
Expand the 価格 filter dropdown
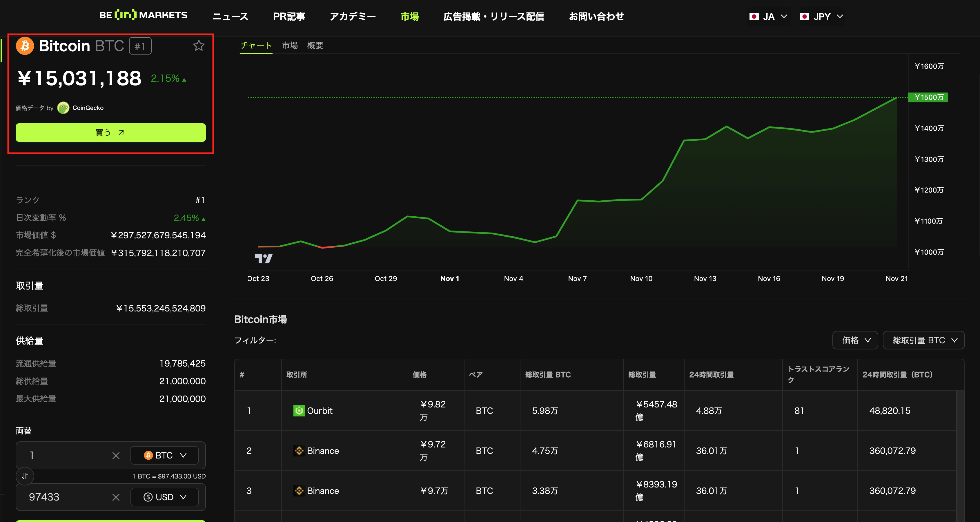coord(855,340)
